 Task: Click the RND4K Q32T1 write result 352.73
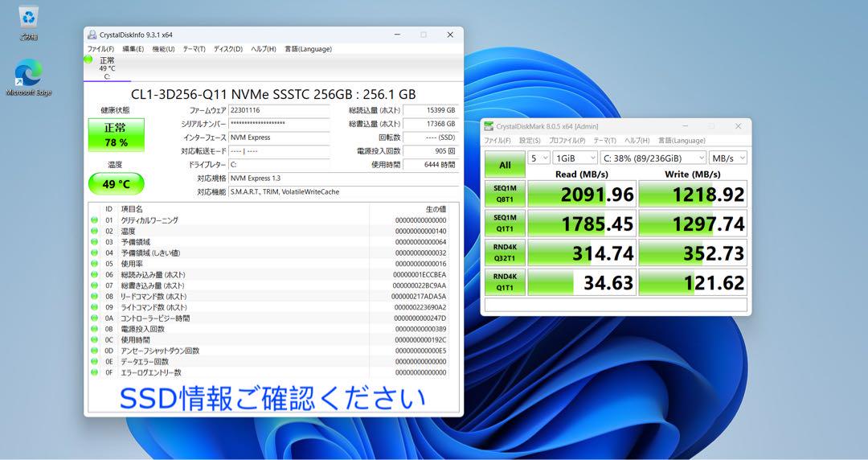693,253
